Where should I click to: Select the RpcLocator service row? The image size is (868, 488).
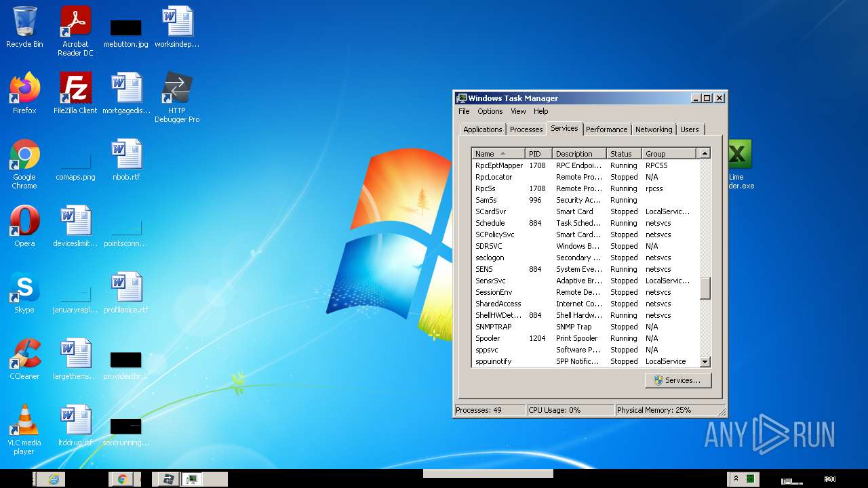coord(585,177)
